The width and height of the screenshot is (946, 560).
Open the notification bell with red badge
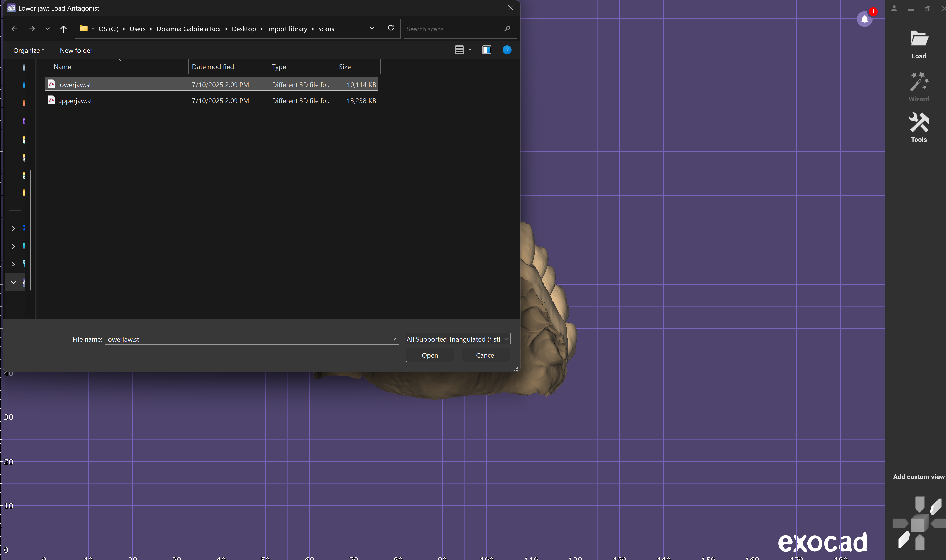point(864,19)
